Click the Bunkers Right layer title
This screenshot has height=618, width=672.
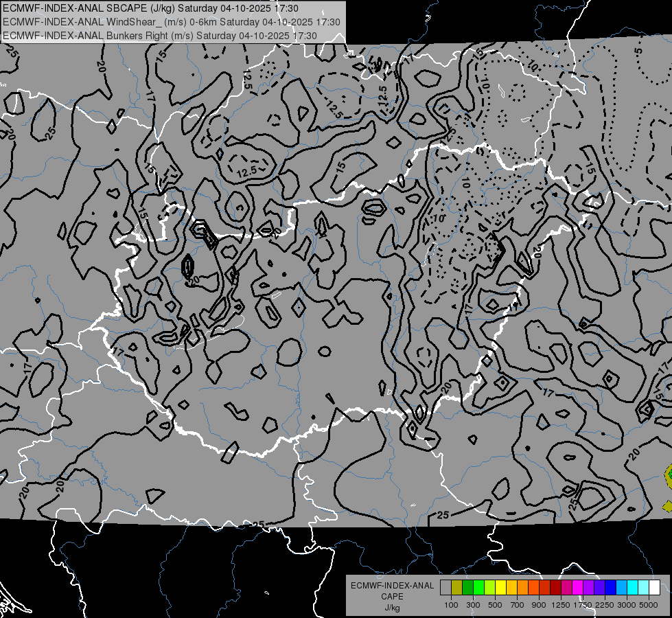(x=159, y=36)
